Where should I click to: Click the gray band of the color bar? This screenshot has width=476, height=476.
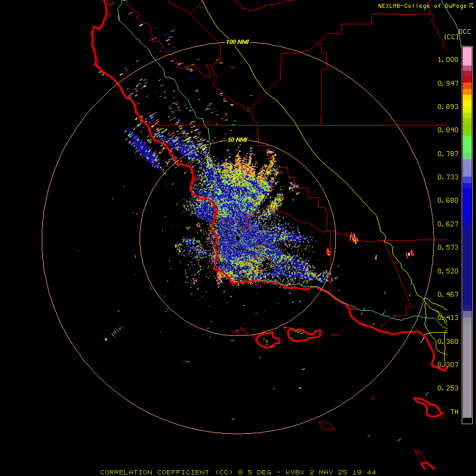click(467, 368)
